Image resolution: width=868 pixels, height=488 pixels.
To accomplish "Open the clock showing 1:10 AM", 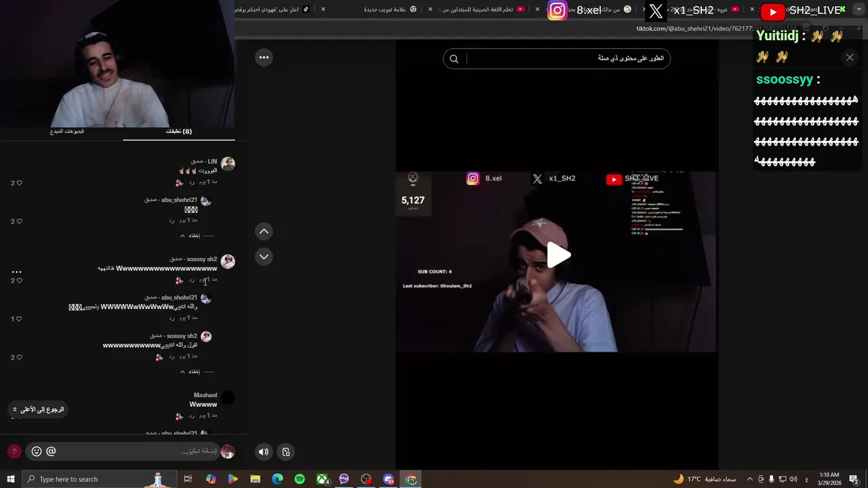I will click(x=829, y=479).
